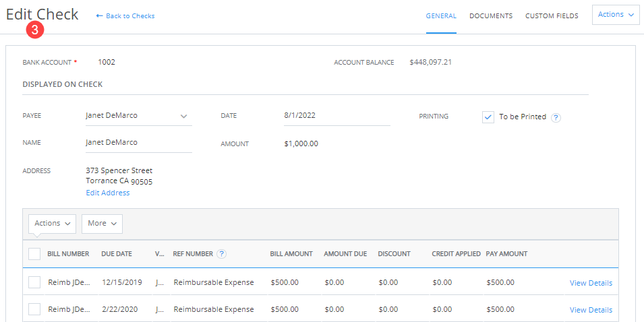Image resolution: width=644 pixels, height=322 pixels.
Task: Check the row with due date 12/15/2019
Action: click(x=34, y=282)
